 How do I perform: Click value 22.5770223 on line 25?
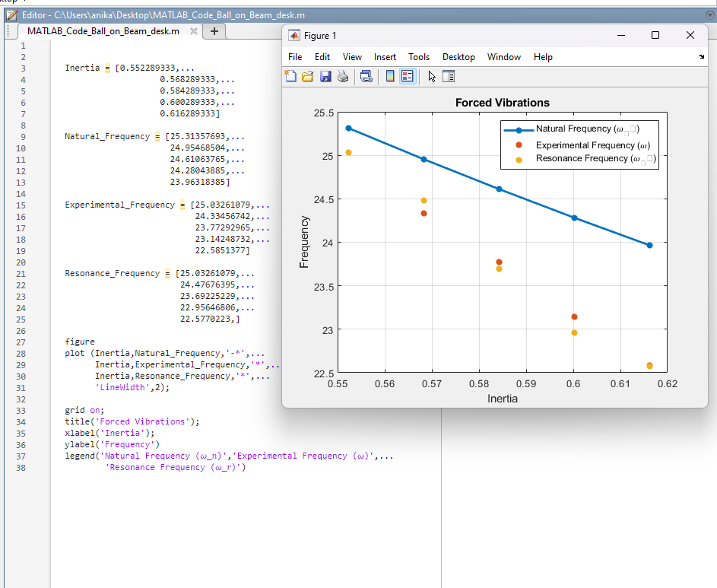coord(205,319)
